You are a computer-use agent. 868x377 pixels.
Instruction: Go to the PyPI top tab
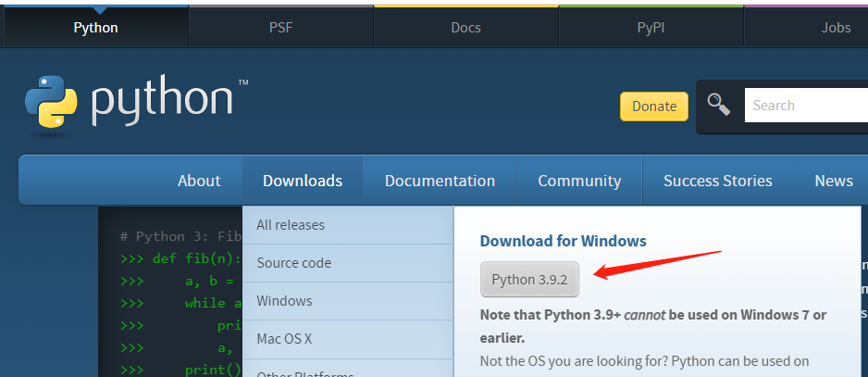tap(651, 27)
